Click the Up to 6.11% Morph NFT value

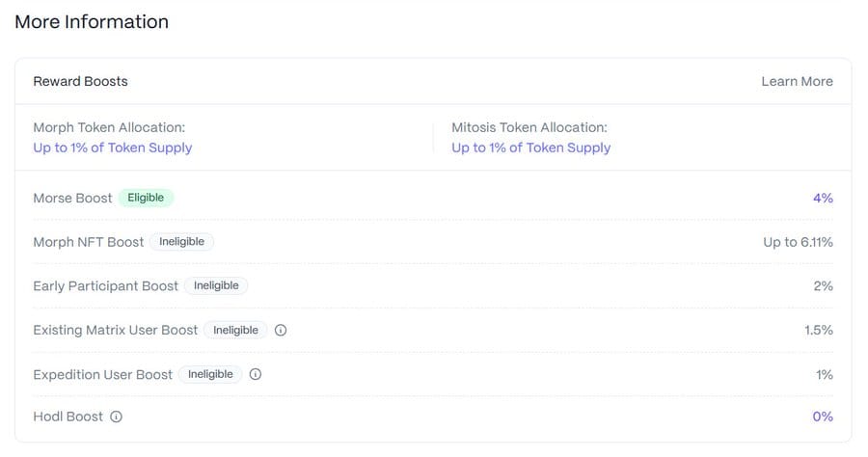point(798,242)
